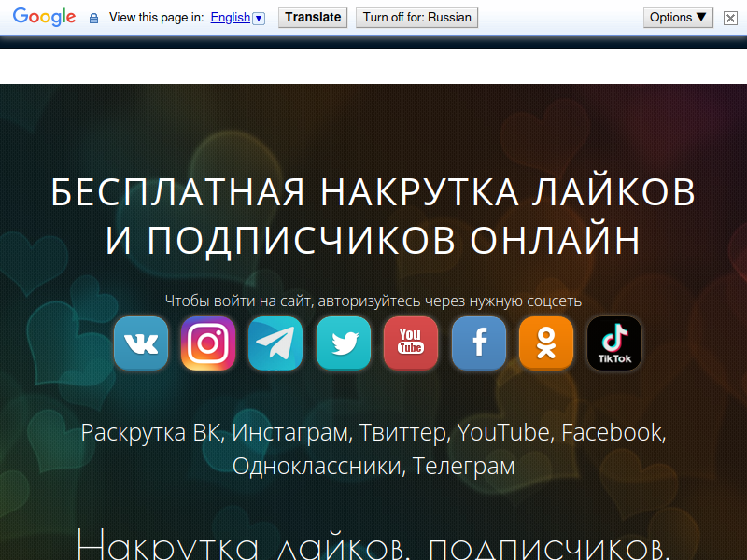Click the lock icon in translate bar
This screenshot has height=560, width=747.
[x=94, y=19]
